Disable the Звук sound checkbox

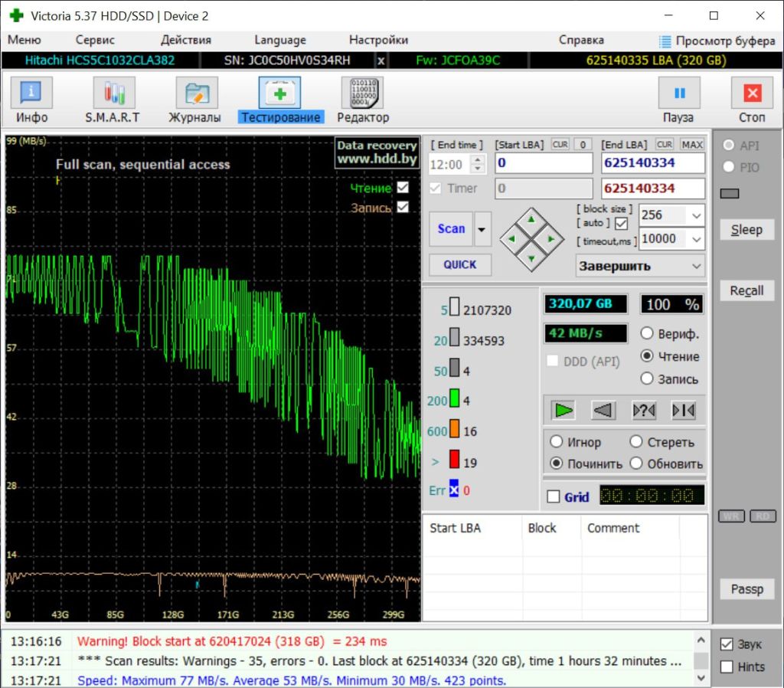727,644
